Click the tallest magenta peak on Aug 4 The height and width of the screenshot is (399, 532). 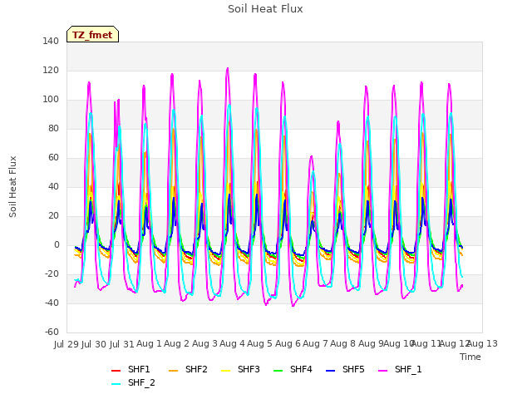pos(228,68)
